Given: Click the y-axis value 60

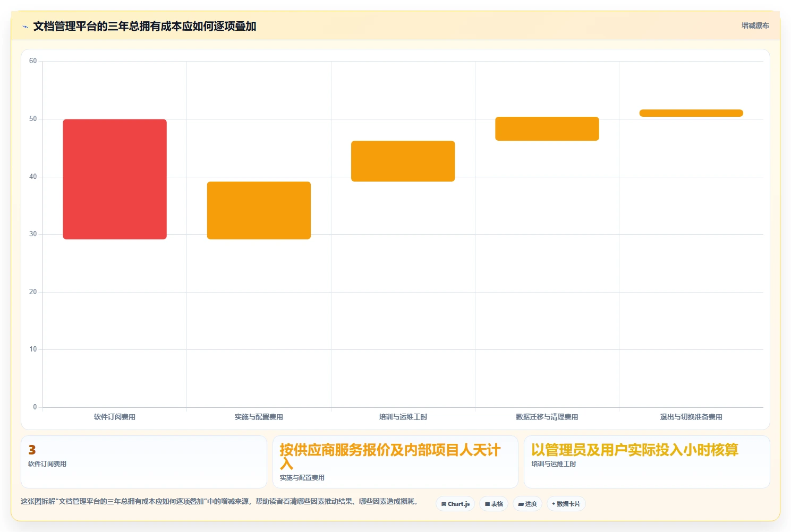Looking at the screenshot, I should pos(33,61).
